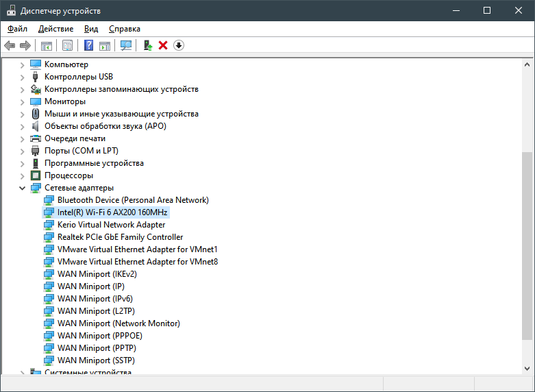Select WAN Miniport (IPv6)
The image size is (535, 392).
click(95, 298)
